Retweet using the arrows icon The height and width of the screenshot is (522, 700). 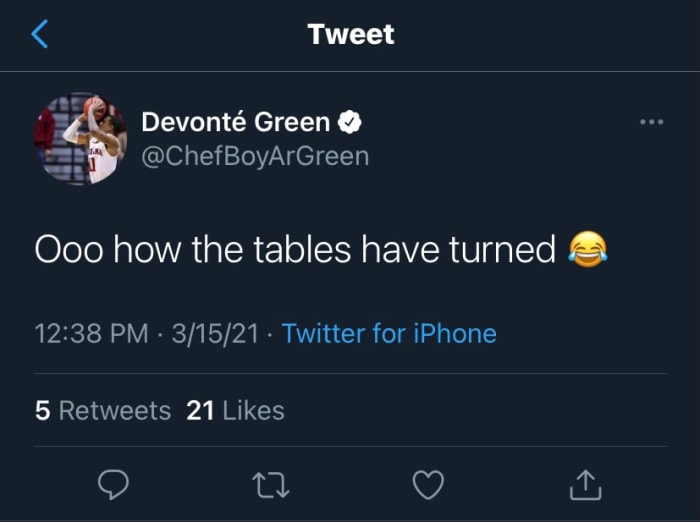[271, 485]
